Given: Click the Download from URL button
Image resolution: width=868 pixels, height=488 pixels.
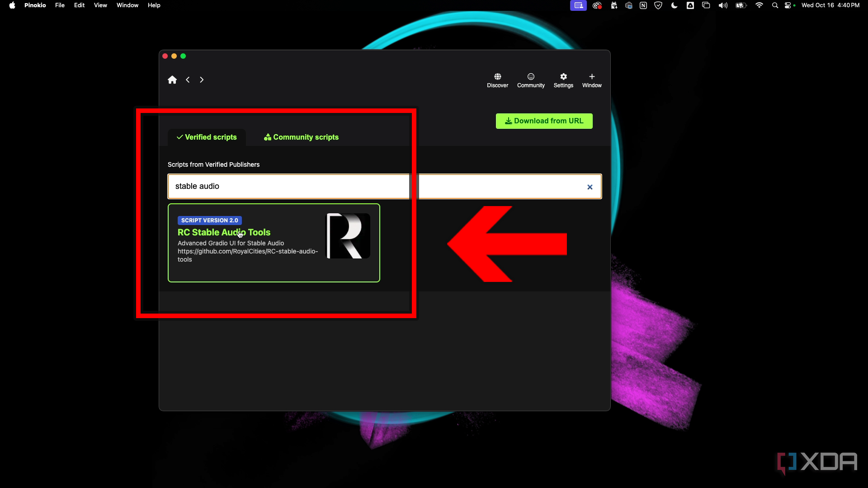Looking at the screenshot, I should (x=544, y=121).
